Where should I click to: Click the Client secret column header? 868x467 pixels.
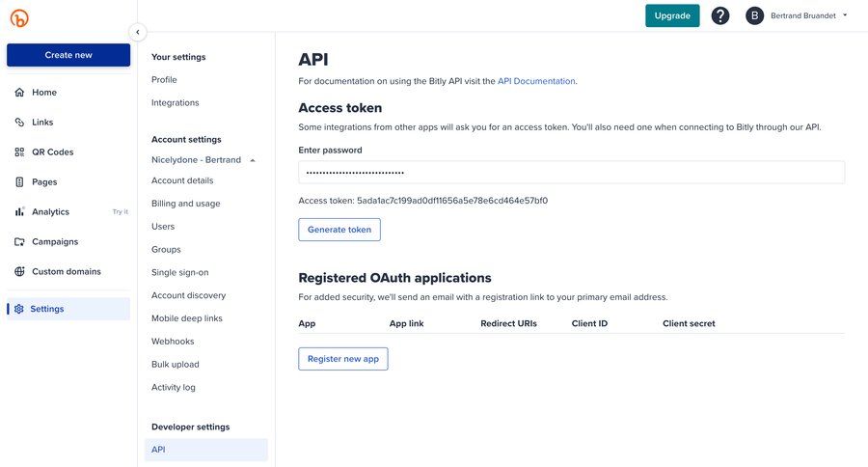689,323
